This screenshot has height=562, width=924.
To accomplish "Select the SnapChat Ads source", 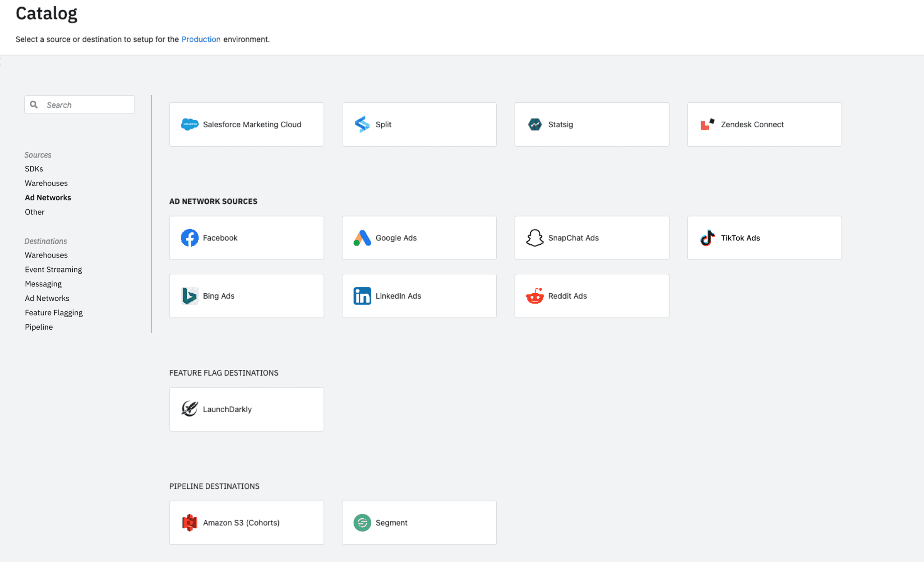I will 591,238.
